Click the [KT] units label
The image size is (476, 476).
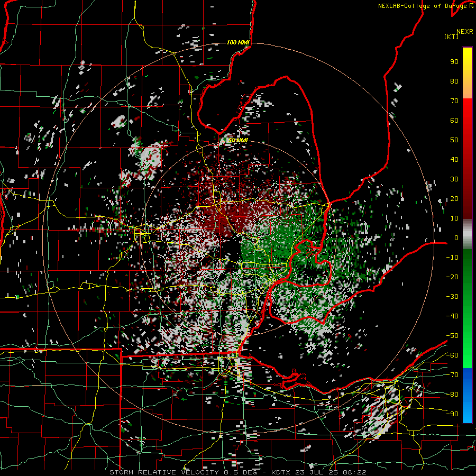pyautogui.click(x=452, y=36)
